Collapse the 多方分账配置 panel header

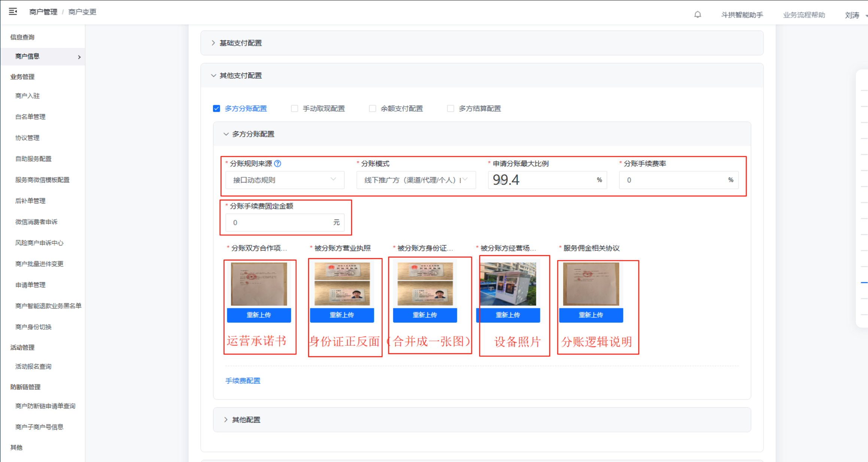pos(482,134)
